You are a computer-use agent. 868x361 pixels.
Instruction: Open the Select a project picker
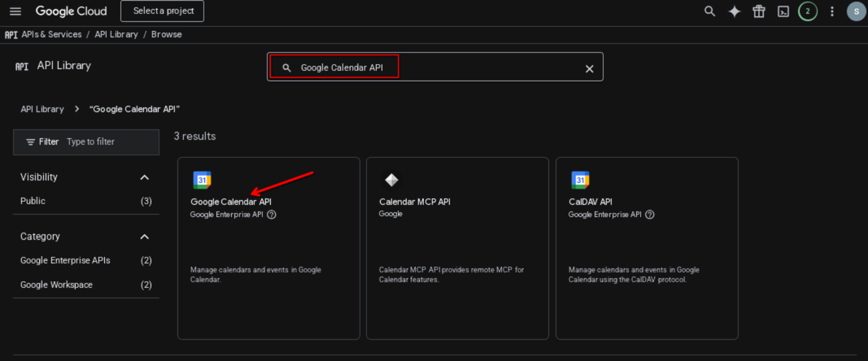pos(162,11)
